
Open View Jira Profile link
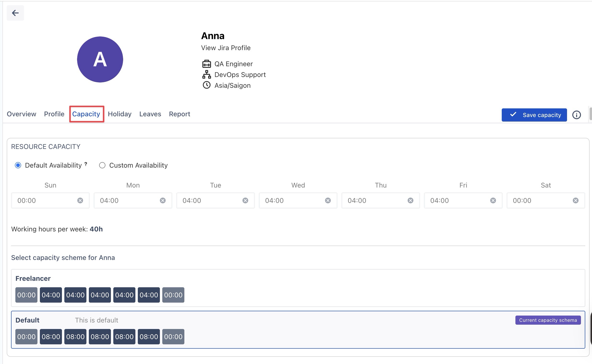(225, 48)
